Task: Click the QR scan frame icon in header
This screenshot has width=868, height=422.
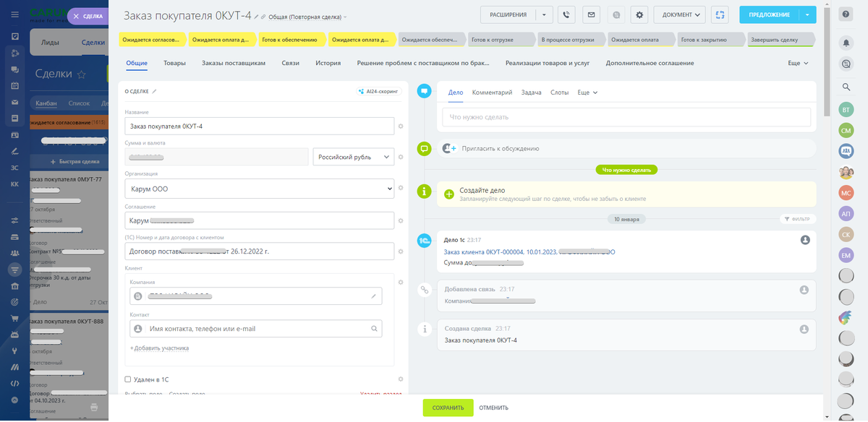Action: tap(719, 14)
